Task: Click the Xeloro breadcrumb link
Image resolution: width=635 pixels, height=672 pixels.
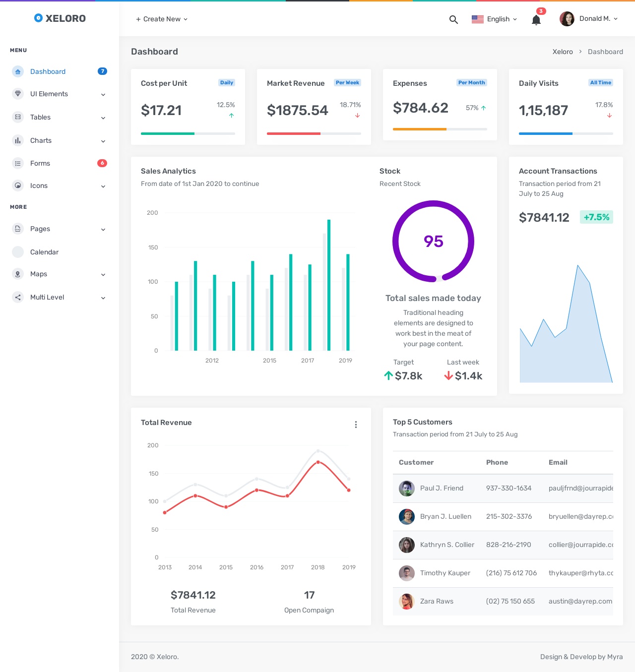Action: (563, 52)
